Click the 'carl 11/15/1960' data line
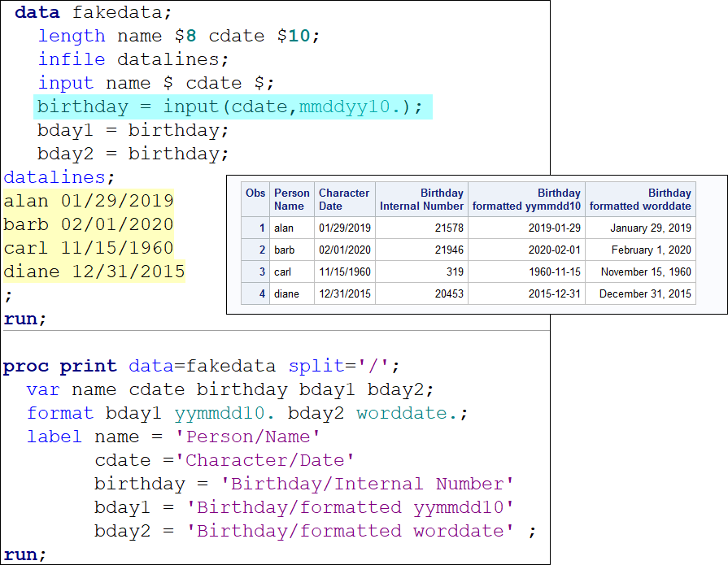This screenshot has height=565, width=728. (89, 248)
